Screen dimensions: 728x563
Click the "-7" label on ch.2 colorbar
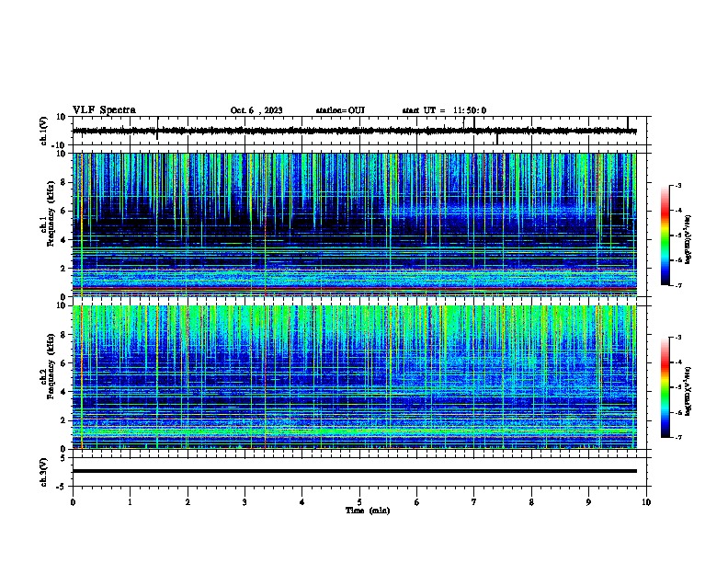(678, 437)
